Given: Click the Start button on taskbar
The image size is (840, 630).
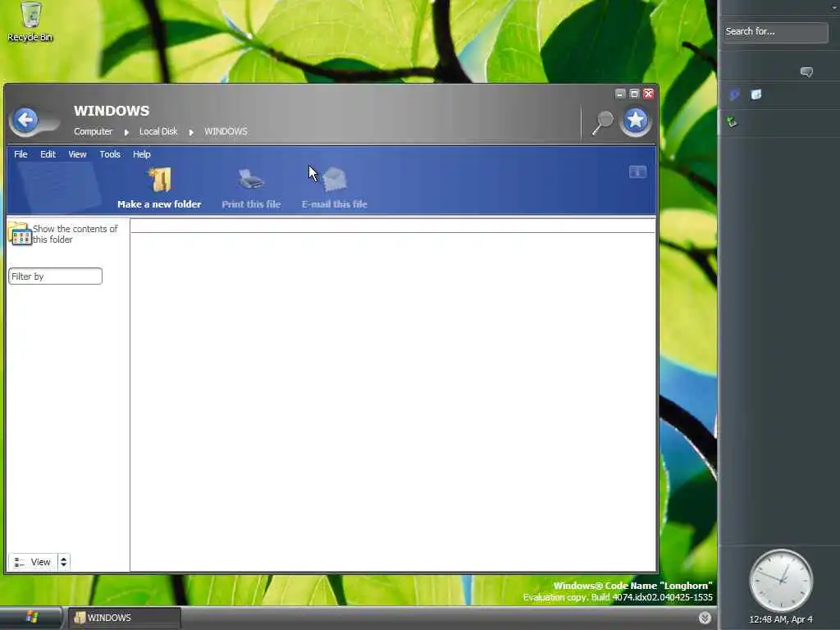Looking at the screenshot, I should (x=31, y=618).
